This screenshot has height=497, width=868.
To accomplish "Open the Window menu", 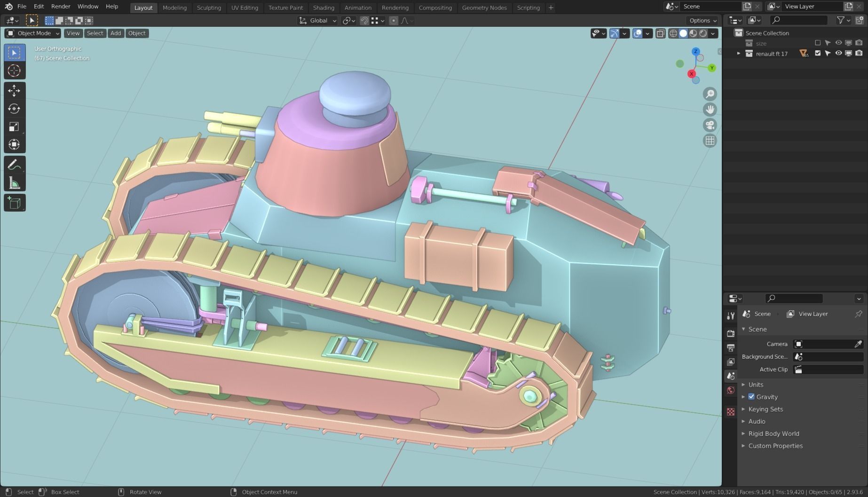I will (x=88, y=7).
